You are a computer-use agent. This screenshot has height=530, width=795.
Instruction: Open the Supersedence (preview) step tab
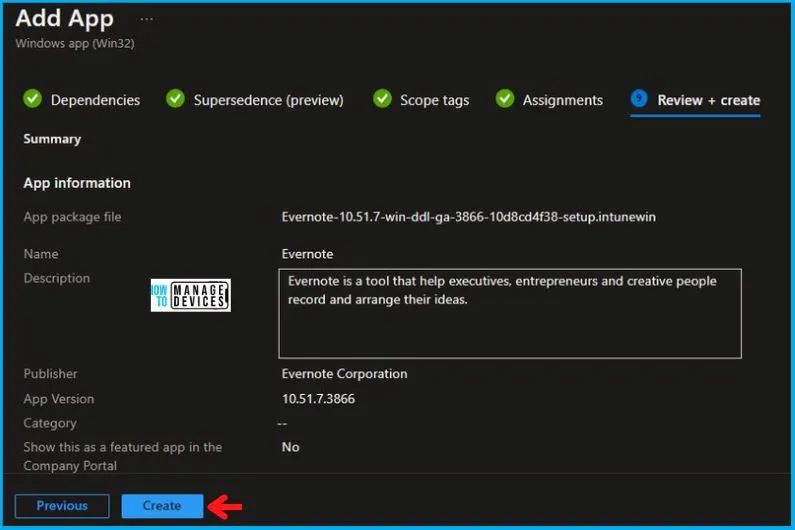(x=255, y=100)
